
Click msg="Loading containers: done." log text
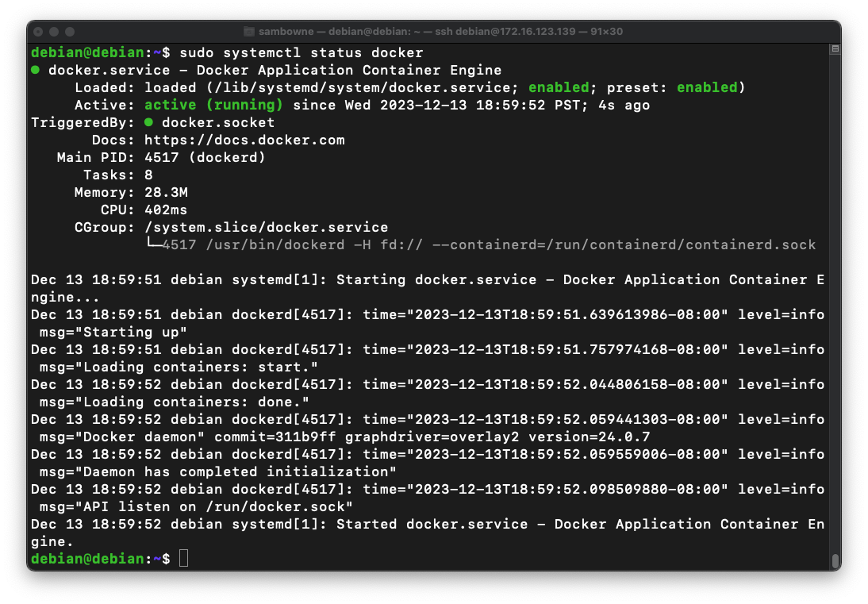[175, 402]
